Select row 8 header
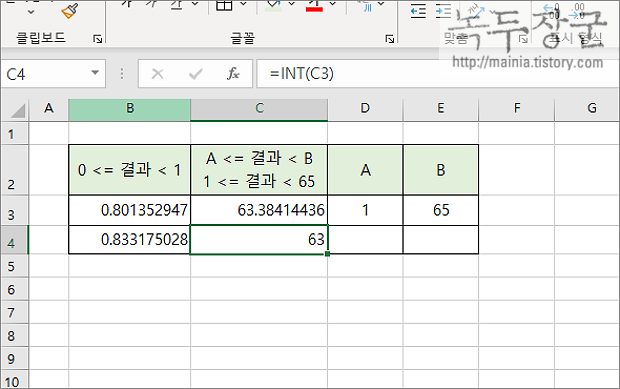The width and height of the screenshot is (620, 389). click(x=15, y=336)
